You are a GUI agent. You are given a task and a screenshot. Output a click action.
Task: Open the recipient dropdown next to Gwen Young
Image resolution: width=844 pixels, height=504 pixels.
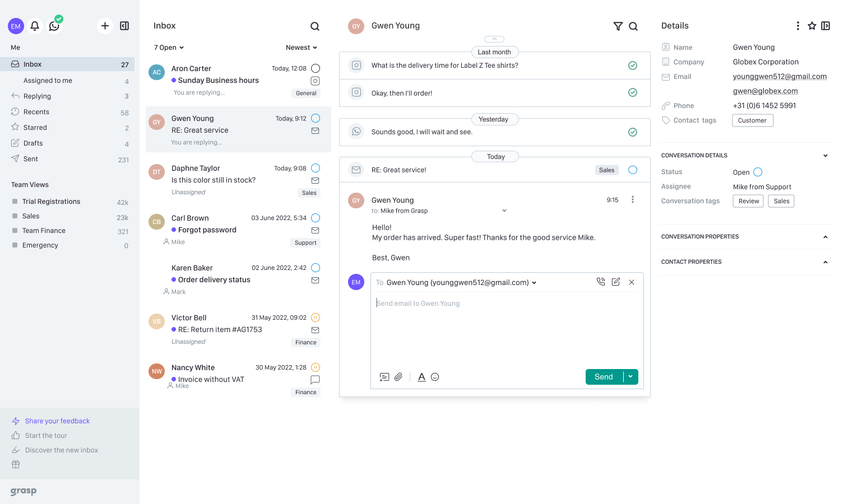click(x=534, y=282)
